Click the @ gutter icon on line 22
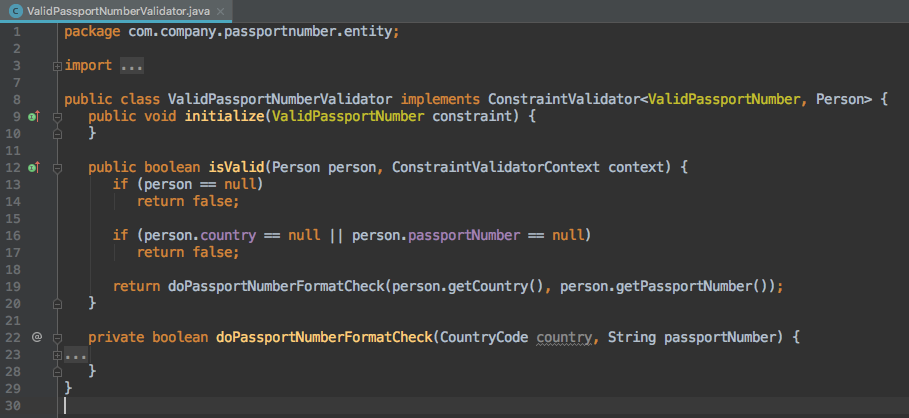Image resolution: width=909 pixels, height=418 pixels. tap(36, 337)
